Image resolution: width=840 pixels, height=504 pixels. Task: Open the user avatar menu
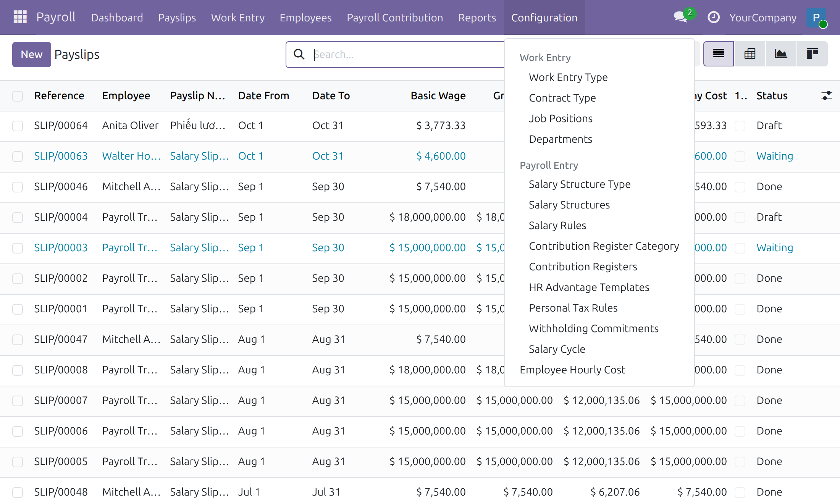[x=816, y=18]
